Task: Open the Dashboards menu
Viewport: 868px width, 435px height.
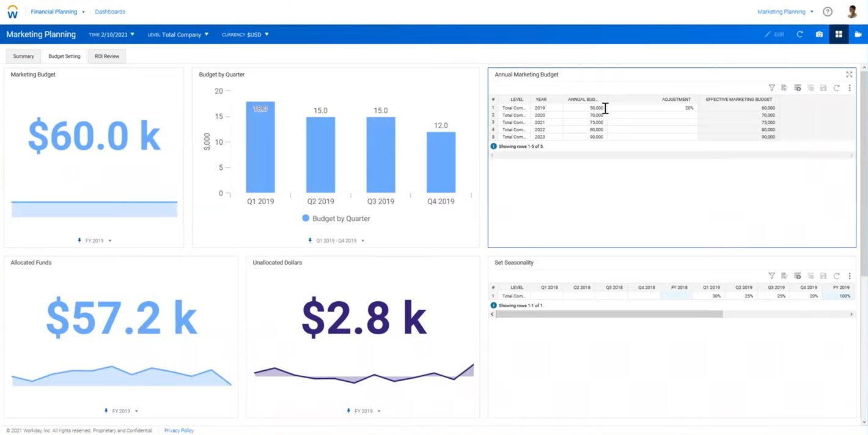Action: click(x=110, y=11)
